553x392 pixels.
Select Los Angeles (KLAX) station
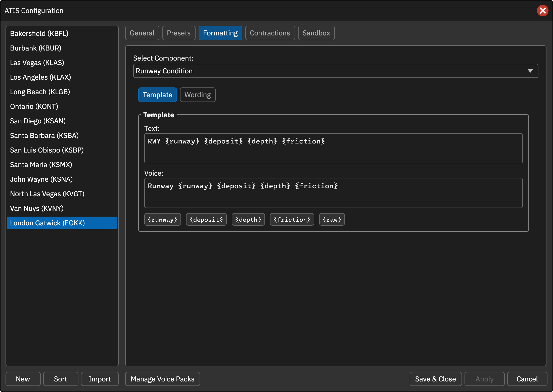[x=62, y=77]
